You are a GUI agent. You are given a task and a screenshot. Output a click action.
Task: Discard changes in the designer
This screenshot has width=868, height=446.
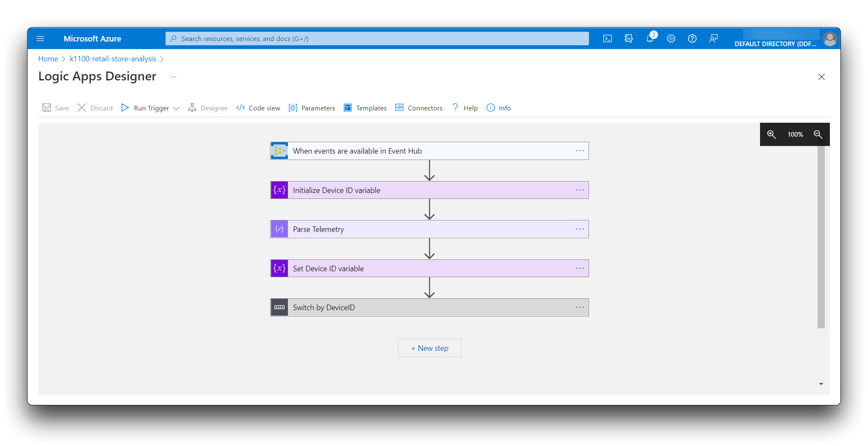95,108
